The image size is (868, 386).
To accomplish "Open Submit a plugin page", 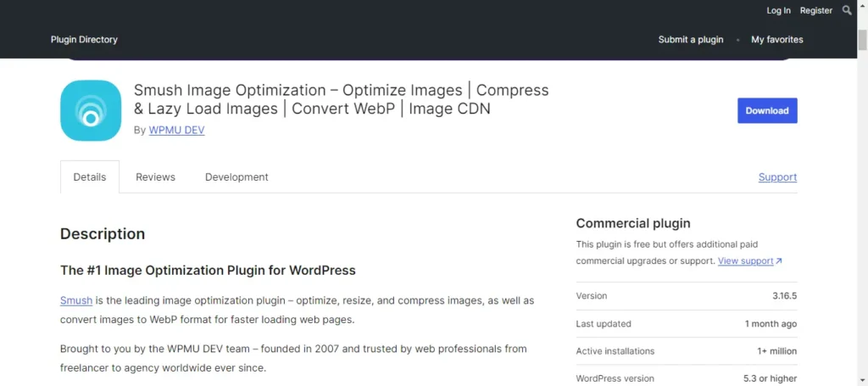I will pos(691,40).
